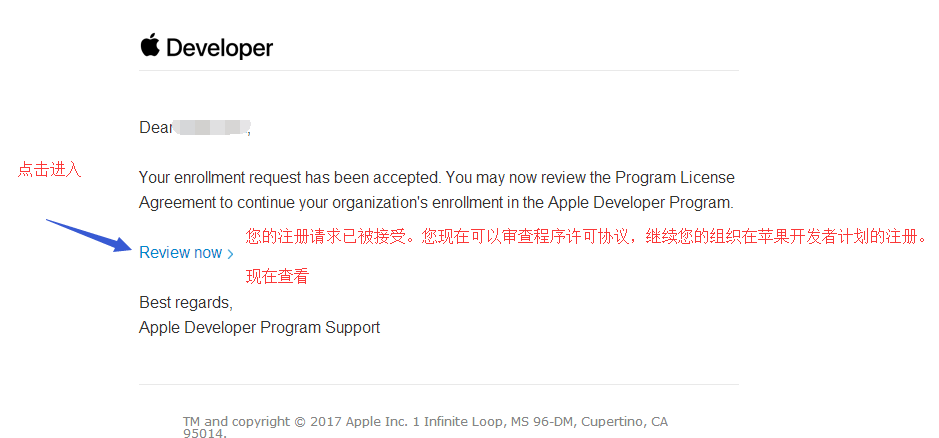Click "Program License" at end of first line
The image size is (939, 438).
(674, 178)
